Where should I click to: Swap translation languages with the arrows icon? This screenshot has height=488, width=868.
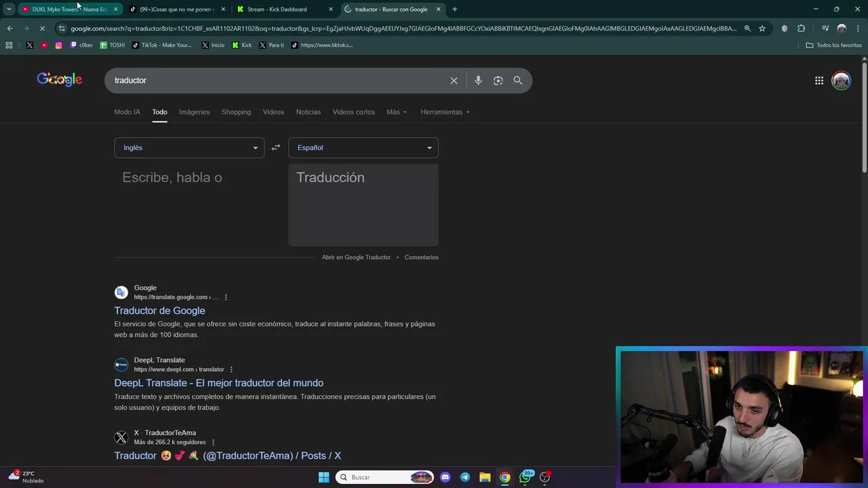pyautogui.click(x=275, y=148)
